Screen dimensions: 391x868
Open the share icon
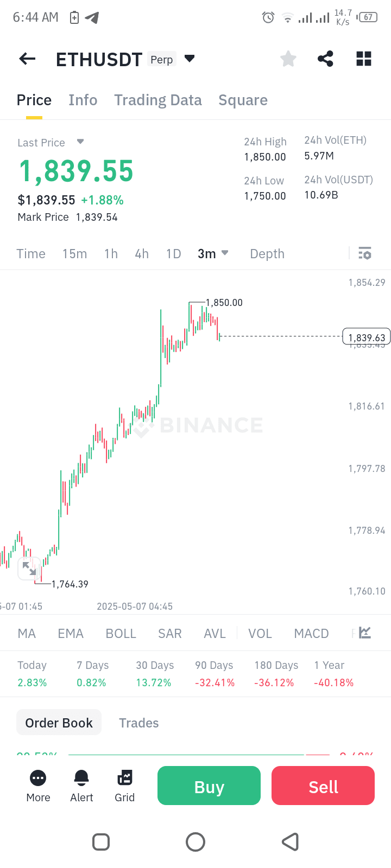tap(325, 59)
